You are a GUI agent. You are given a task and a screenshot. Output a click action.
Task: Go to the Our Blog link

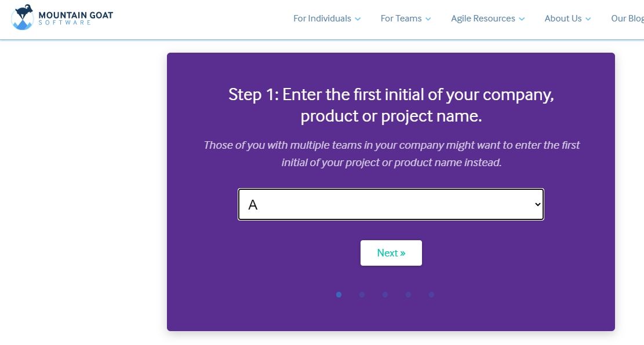pyautogui.click(x=627, y=19)
